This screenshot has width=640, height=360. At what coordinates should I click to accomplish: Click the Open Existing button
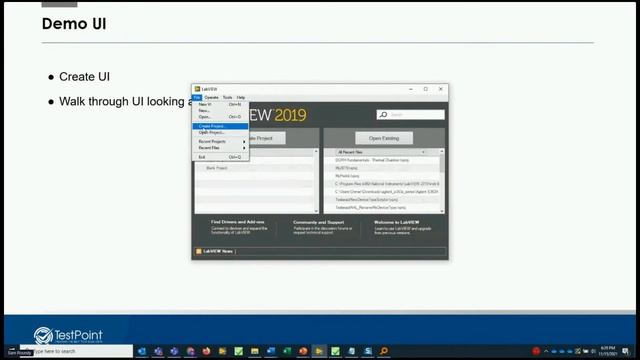click(384, 138)
